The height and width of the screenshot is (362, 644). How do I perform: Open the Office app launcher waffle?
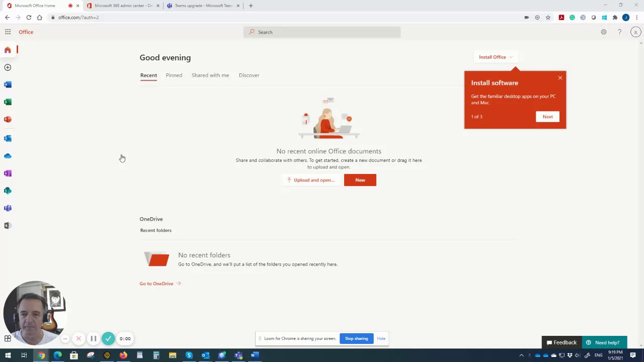(8, 32)
